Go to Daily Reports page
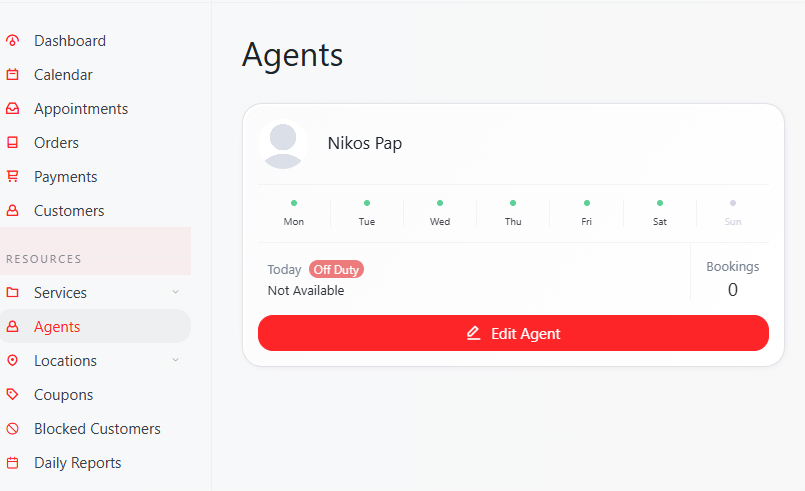805x491 pixels. [x=77, y=463]
